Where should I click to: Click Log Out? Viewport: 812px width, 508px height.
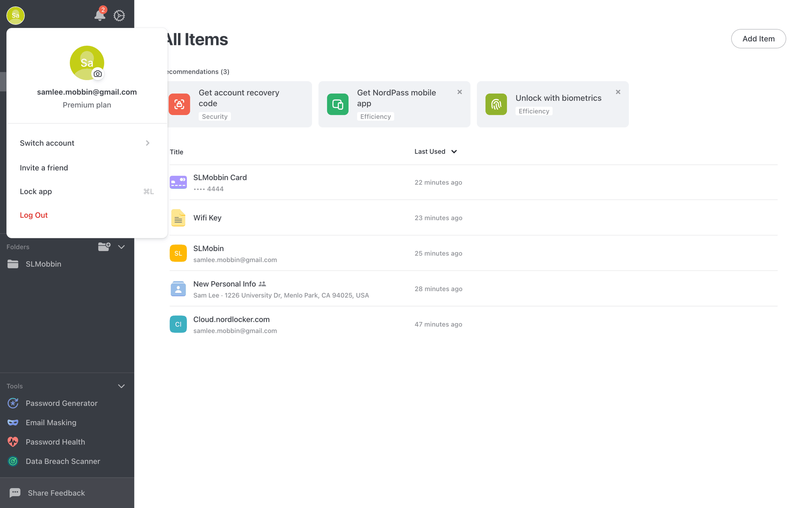pyautogui.click(x=34, y=215)
